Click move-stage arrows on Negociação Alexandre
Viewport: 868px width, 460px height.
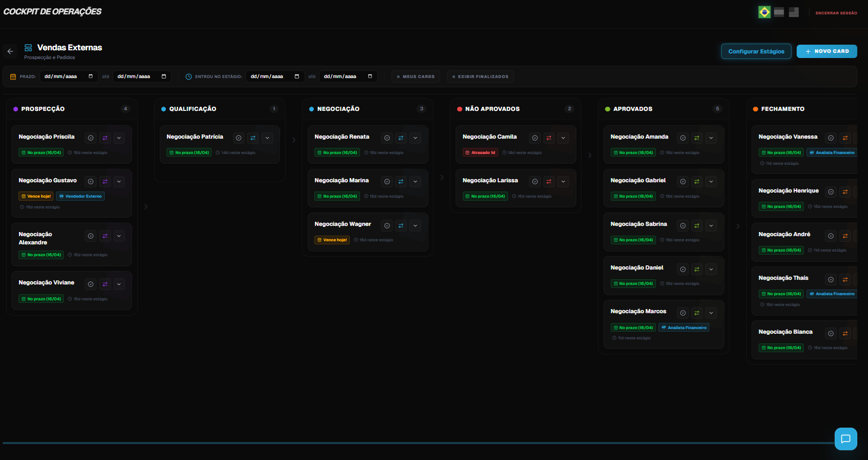105,236
